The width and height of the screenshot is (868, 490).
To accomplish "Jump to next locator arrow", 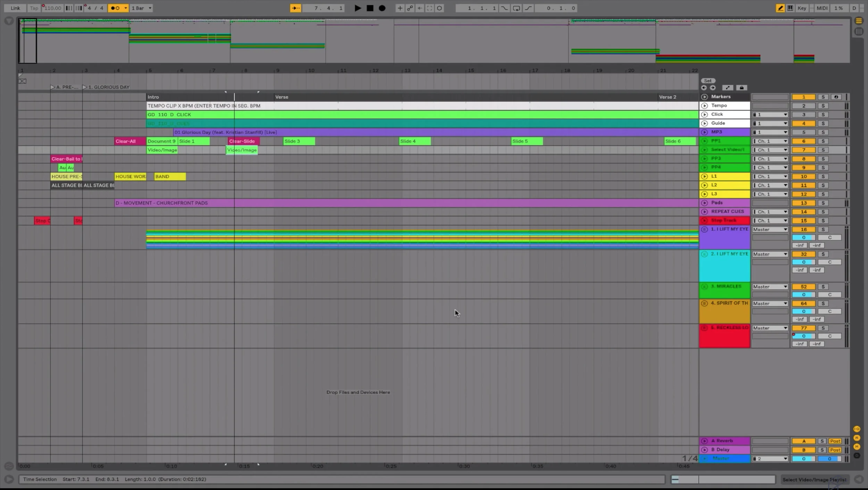I will (x=712, y=88).
